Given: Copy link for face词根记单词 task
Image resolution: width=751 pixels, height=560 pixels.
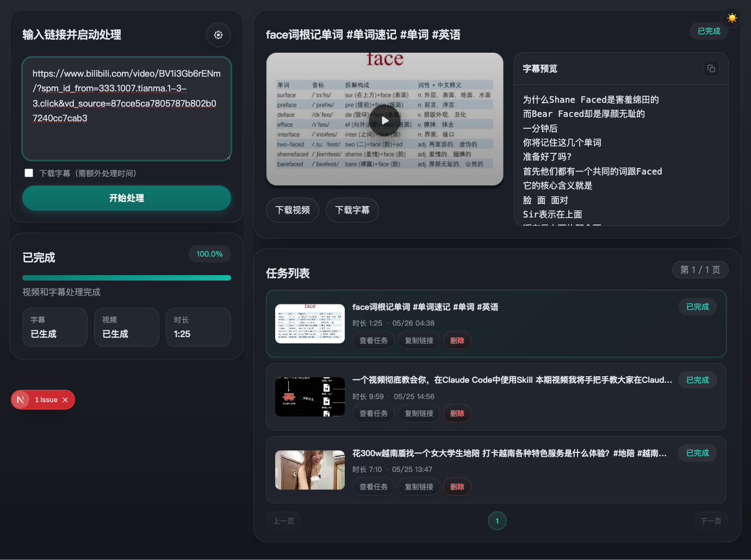Looking at the screenshot, I should tap(419, 340).
